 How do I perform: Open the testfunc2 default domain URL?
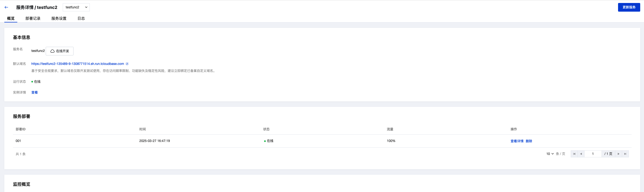[78, 64]
